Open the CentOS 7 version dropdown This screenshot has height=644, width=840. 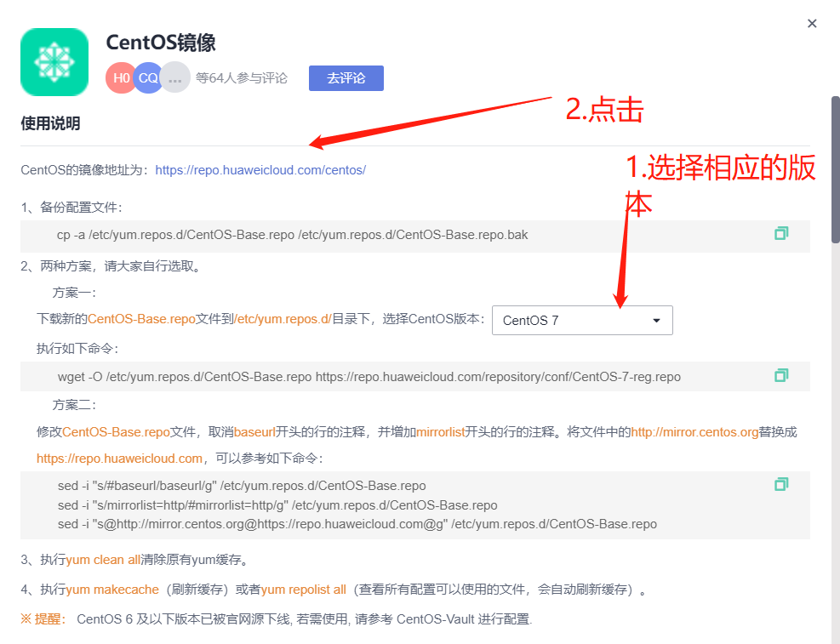coord(582,320)
